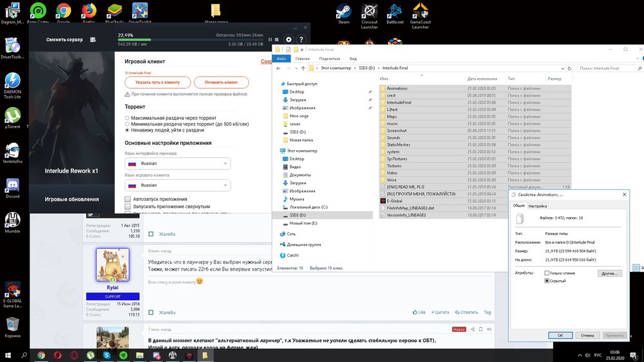Uncheck the Скрытый attribute checkbox

[x=547, y=281]
